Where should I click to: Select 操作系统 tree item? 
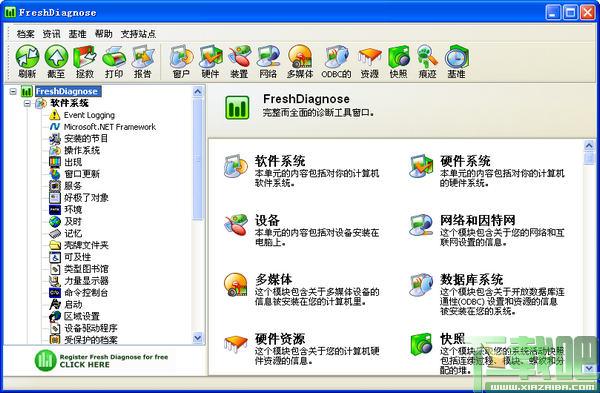point(82,150)
